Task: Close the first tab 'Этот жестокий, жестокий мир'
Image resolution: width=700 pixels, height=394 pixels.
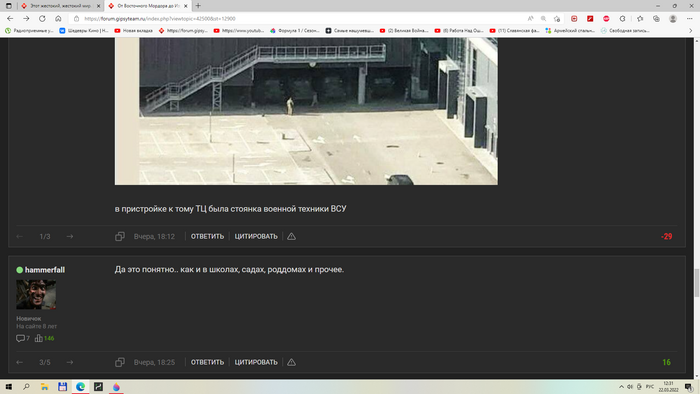Action: click(99, 6)
